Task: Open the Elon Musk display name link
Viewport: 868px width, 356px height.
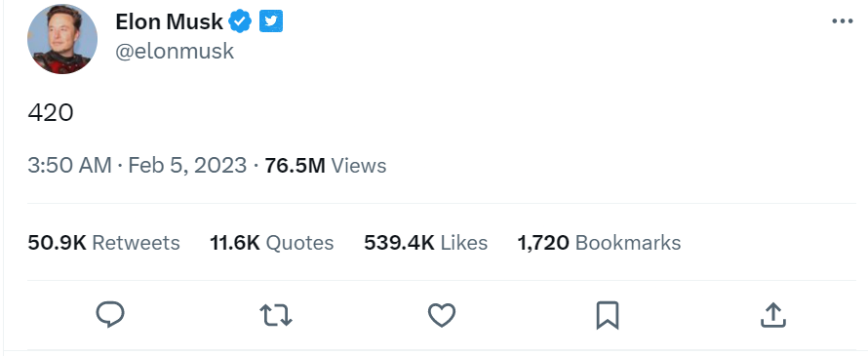Action: pyautogui.click(x=169, y=22)
